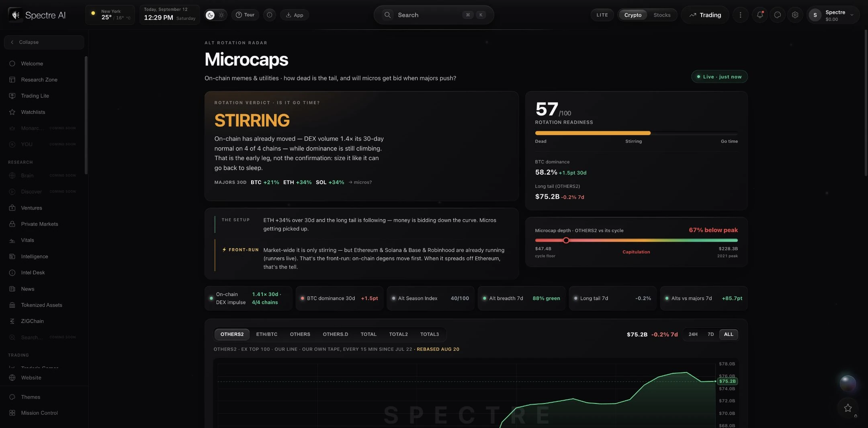The height and width of the screenshot is (428, 868).
Task: Expand the Spectre account dropdown chevron
Action: coord(852,15)
